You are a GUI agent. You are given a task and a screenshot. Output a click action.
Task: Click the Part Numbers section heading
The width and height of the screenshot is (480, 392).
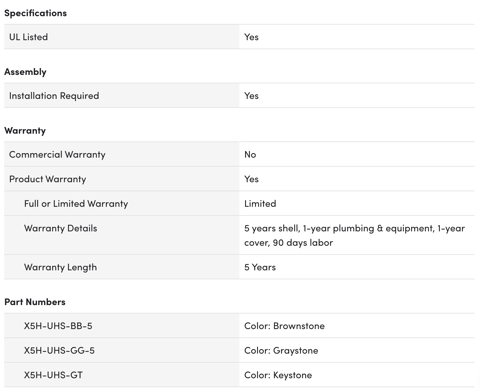(35, 302)
